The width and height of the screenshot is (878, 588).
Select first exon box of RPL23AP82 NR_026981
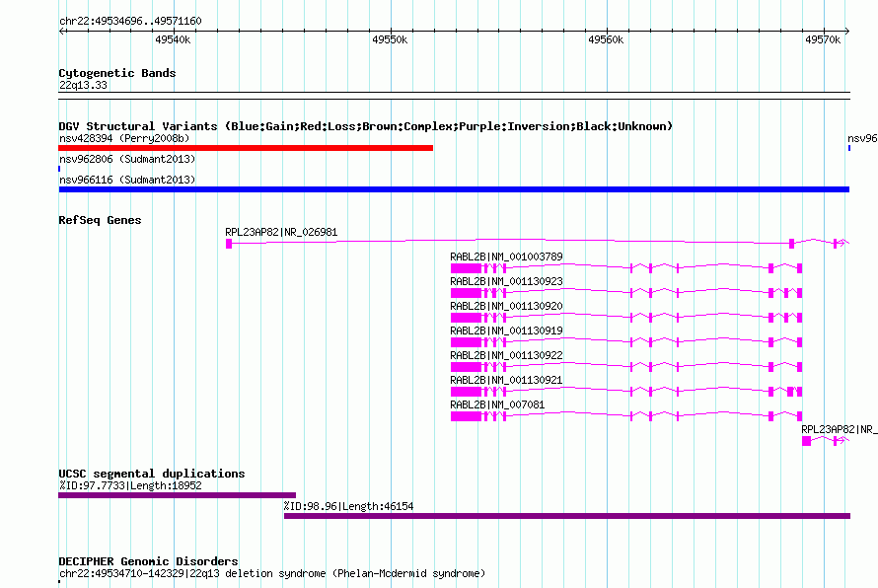[229, 244]
